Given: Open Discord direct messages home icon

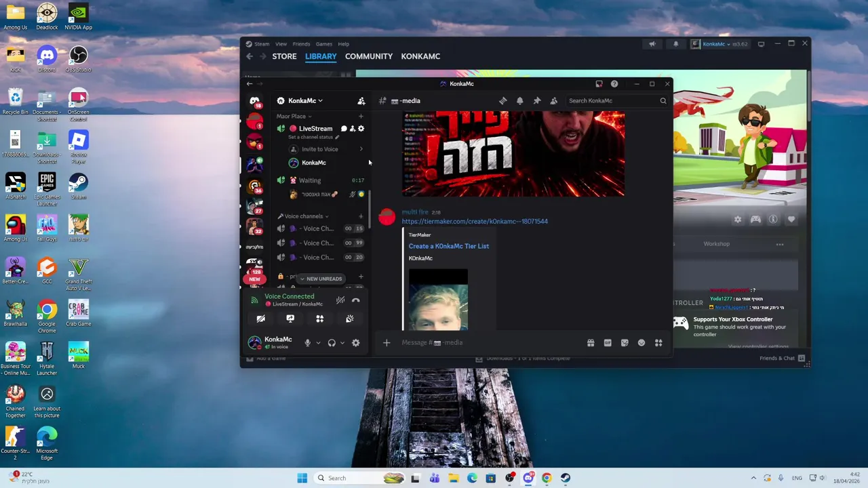Looking at the screenshot, I should tap(254, 101).
